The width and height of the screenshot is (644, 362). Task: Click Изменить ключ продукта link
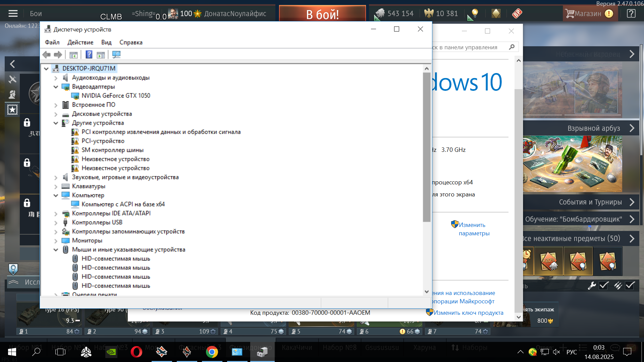[x=469, y=313]
